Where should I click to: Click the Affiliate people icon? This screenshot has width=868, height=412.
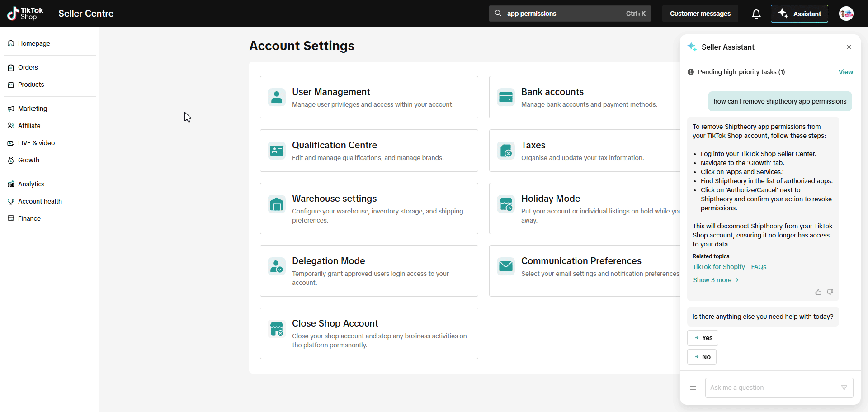tap(11, 126)
